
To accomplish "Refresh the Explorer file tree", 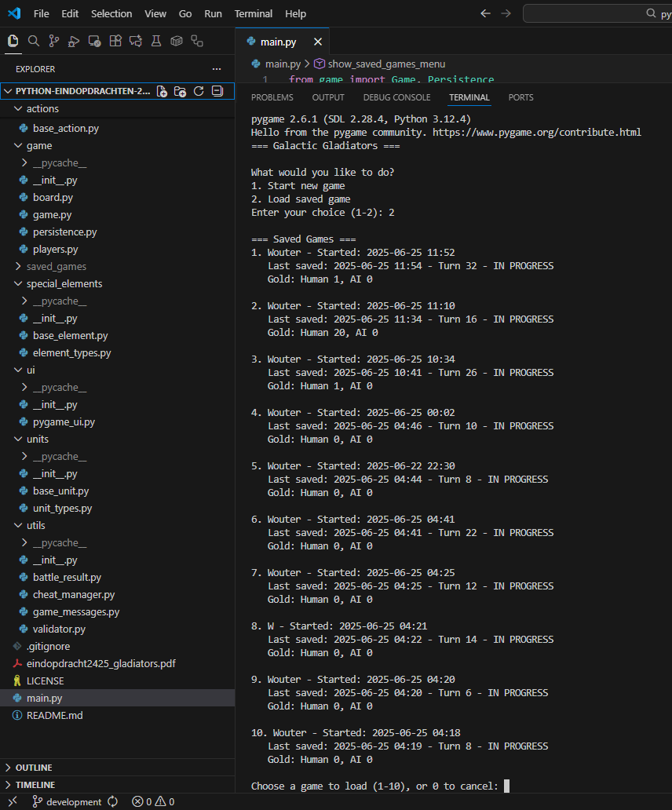I will [x=199, y=91].
